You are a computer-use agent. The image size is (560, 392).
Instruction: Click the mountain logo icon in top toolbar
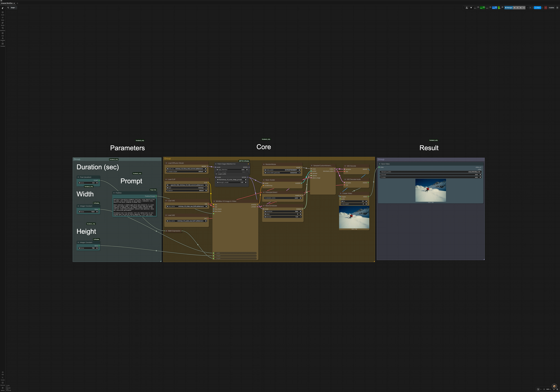coord(467,8)
